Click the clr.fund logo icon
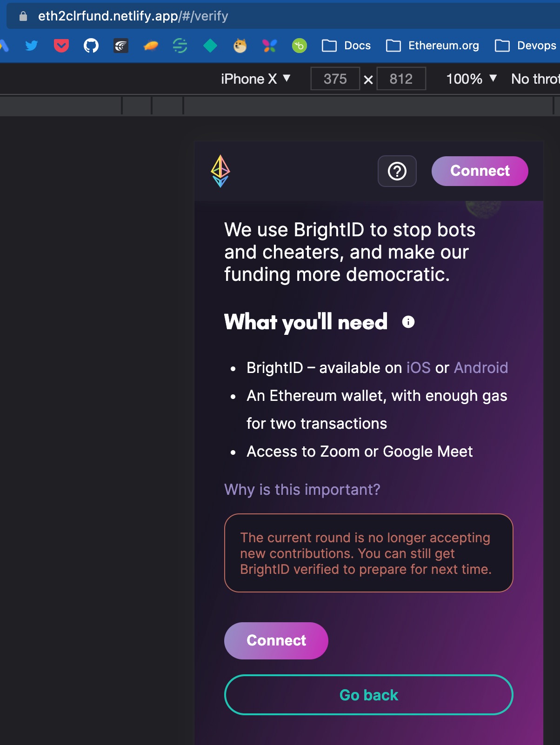This screenshot has height=745, width=560. (x=221, y=171)
